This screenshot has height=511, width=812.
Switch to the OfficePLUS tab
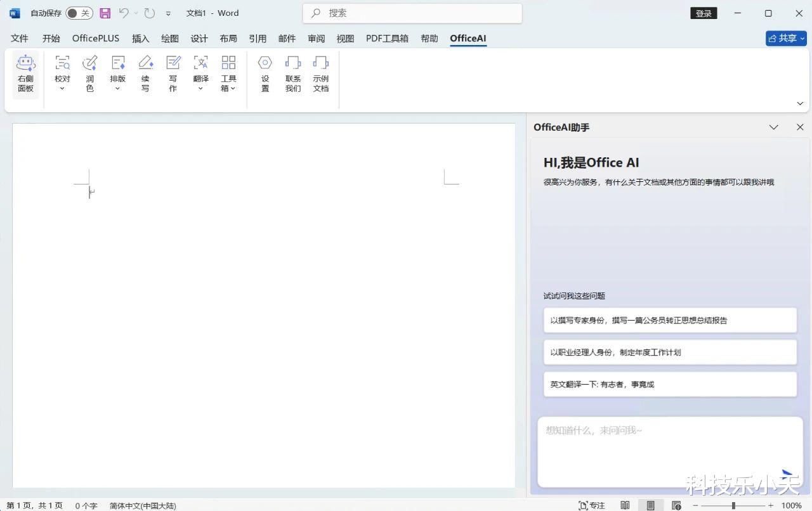click(96, 39)
